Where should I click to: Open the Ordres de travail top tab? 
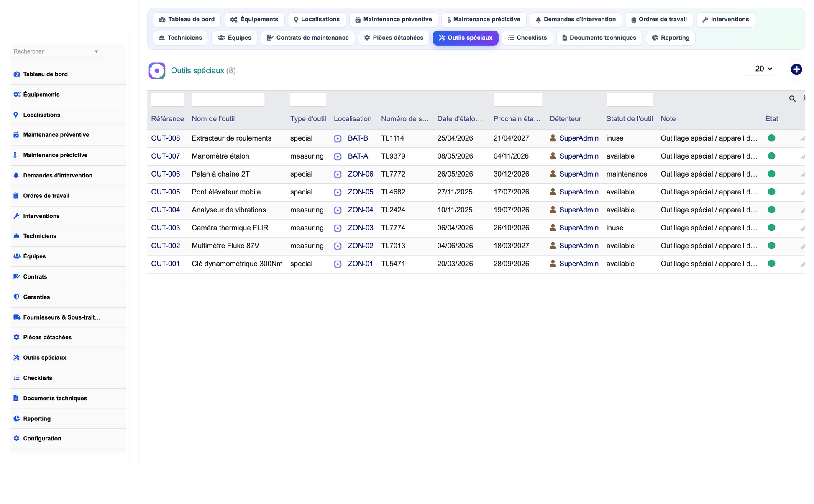[x=659, y=20]
